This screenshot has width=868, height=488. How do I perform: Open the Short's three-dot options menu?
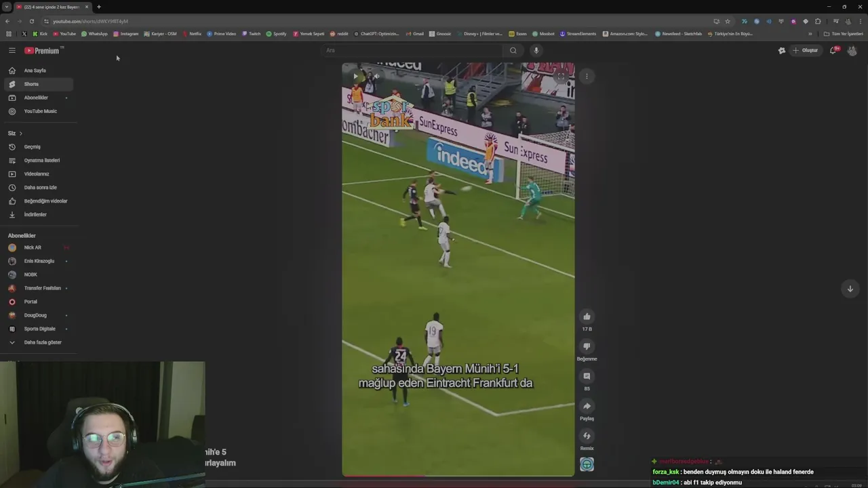pos(587,76)
